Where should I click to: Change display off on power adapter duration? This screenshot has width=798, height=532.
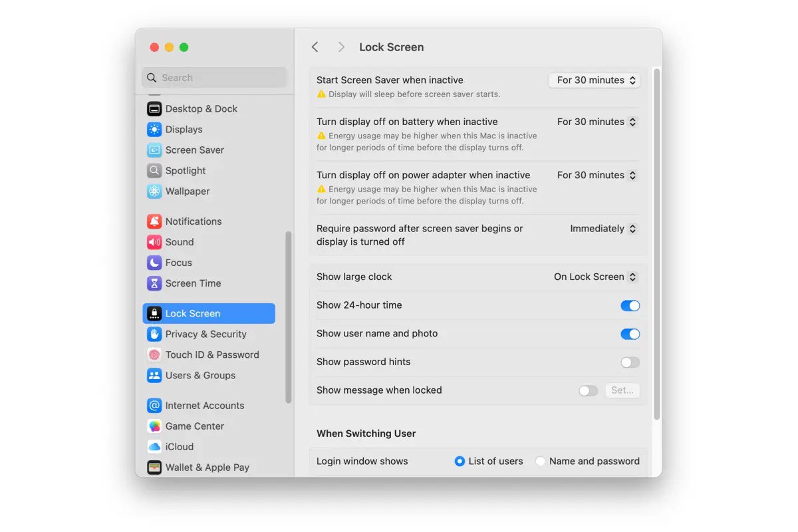597,176
